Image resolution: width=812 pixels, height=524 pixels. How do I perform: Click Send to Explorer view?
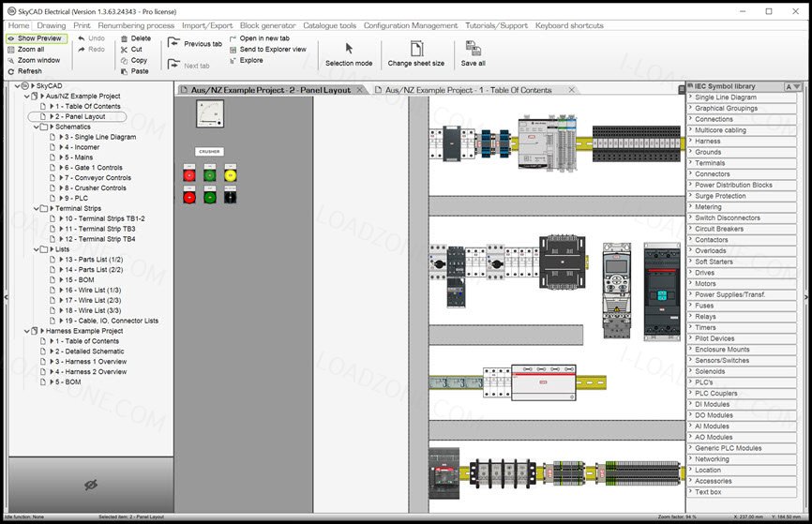click(268, 49)
